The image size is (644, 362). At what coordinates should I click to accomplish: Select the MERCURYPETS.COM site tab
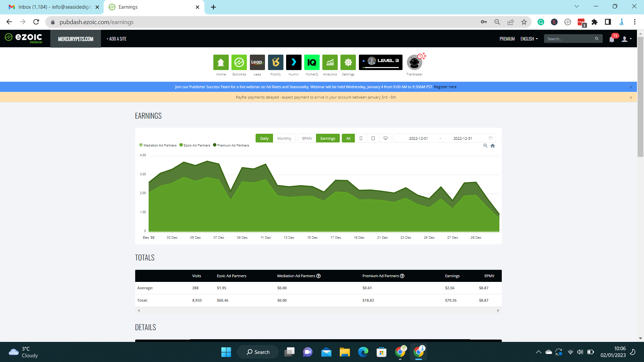(75, 39)
